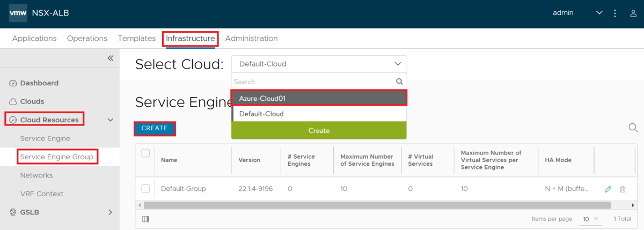Click Maximum Number of Service Engines header
Viewport: 644px width, 230px height.
tap(368, 160)
